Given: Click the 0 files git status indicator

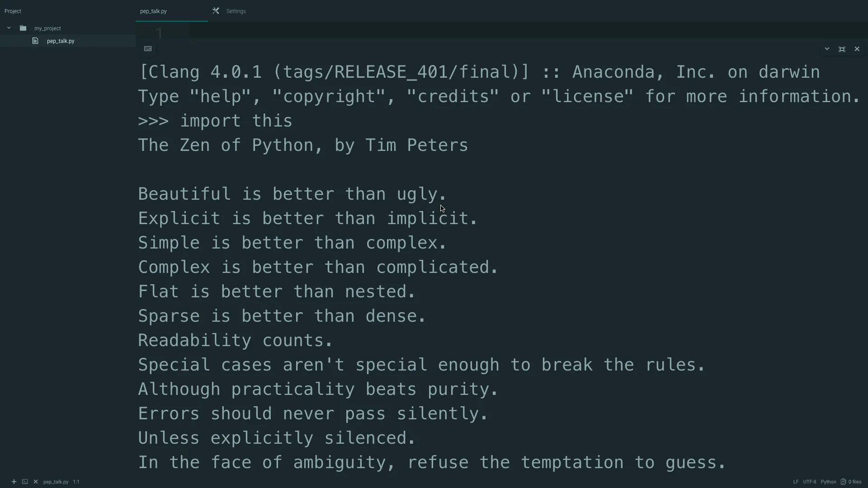Looking at the screenshot, I should [x=851, y=482].
